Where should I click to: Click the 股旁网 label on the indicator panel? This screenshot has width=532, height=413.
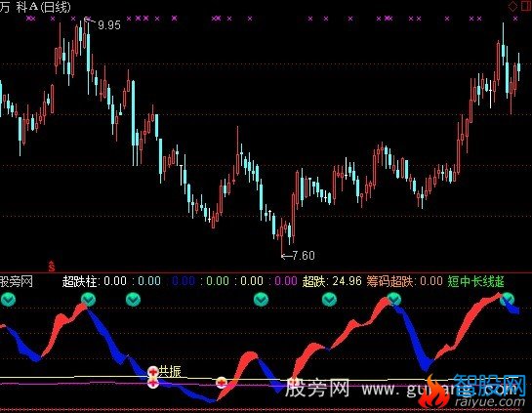tap(17, 281)
